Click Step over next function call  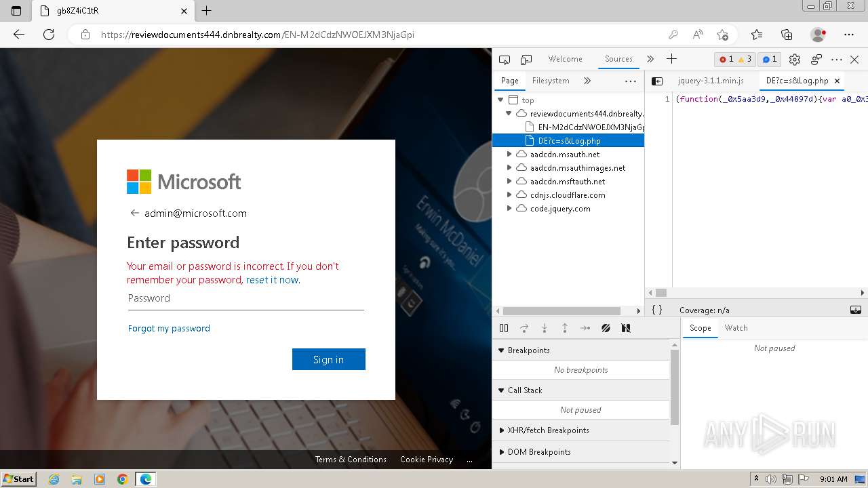524,328
